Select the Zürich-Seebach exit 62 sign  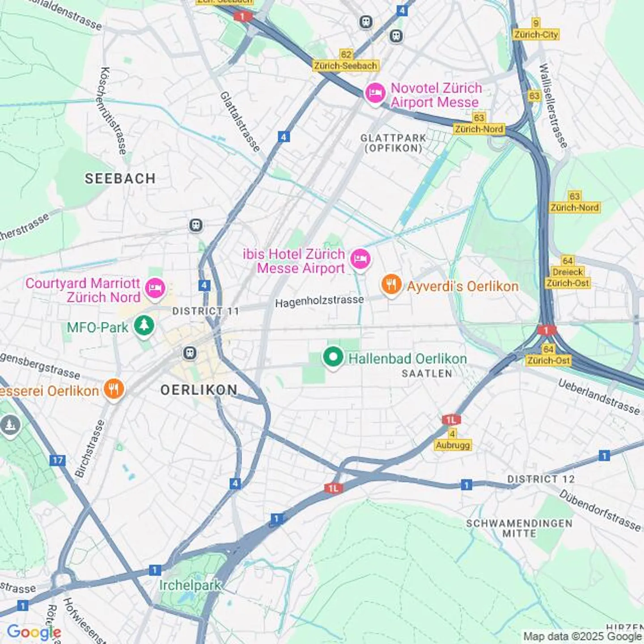pyautogui.click(x=346, y=60)
